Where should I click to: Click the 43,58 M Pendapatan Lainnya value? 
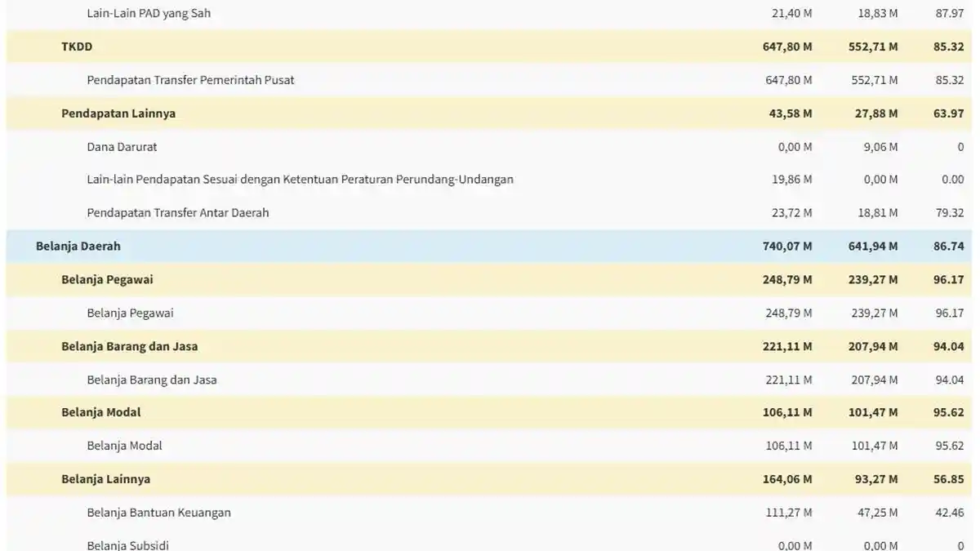[x=791, y=113]
